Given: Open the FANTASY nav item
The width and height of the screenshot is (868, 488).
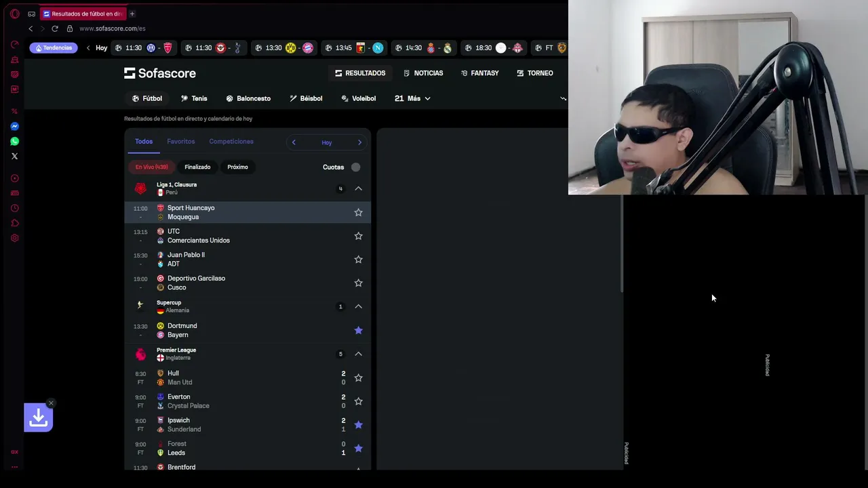Looking at the screenshot, I should pos(480,73).
